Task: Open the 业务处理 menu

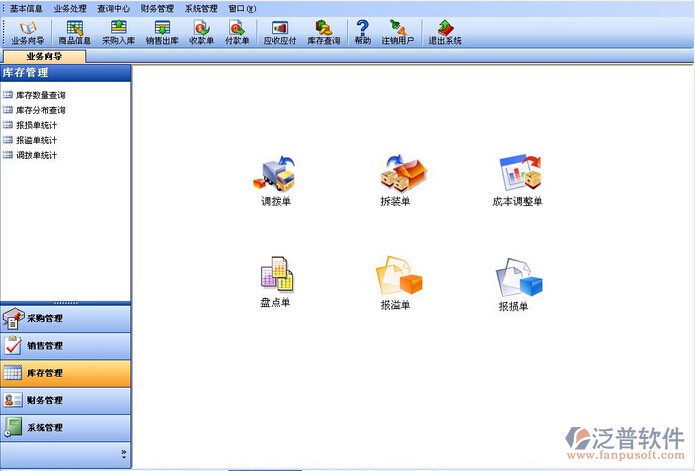Action: tap(70, 8)
